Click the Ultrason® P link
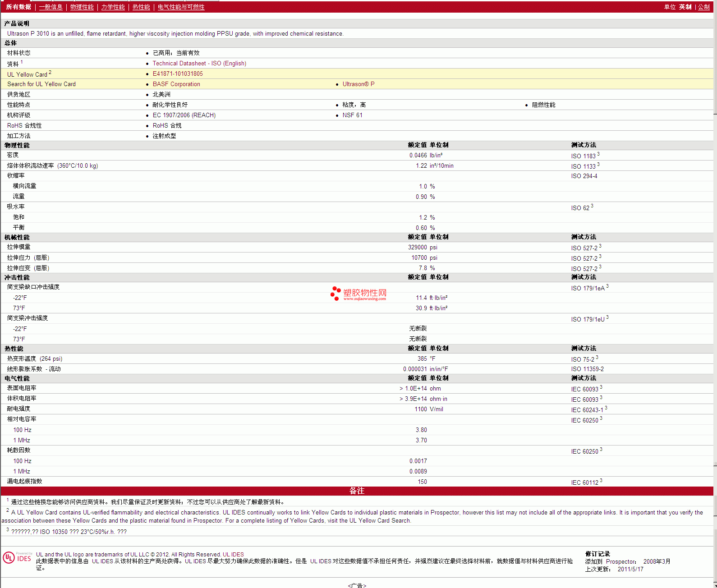 click(358, 84)
